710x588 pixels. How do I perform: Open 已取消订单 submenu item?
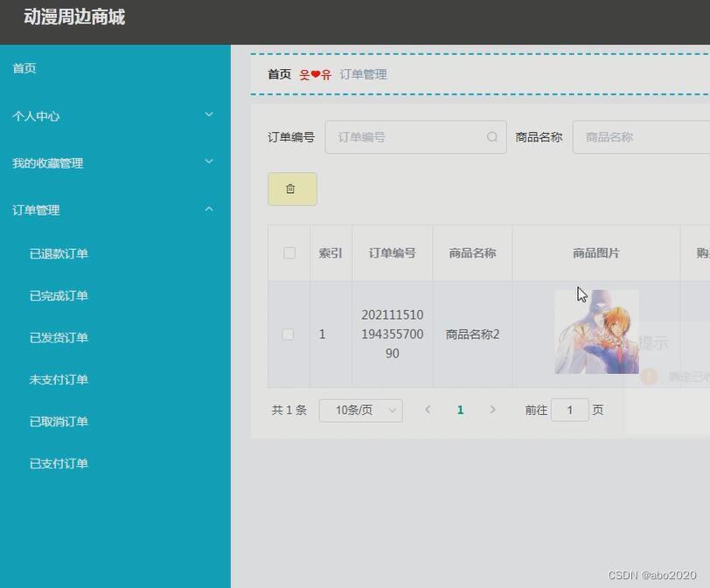pyautogui.click(x=59, y=421)
